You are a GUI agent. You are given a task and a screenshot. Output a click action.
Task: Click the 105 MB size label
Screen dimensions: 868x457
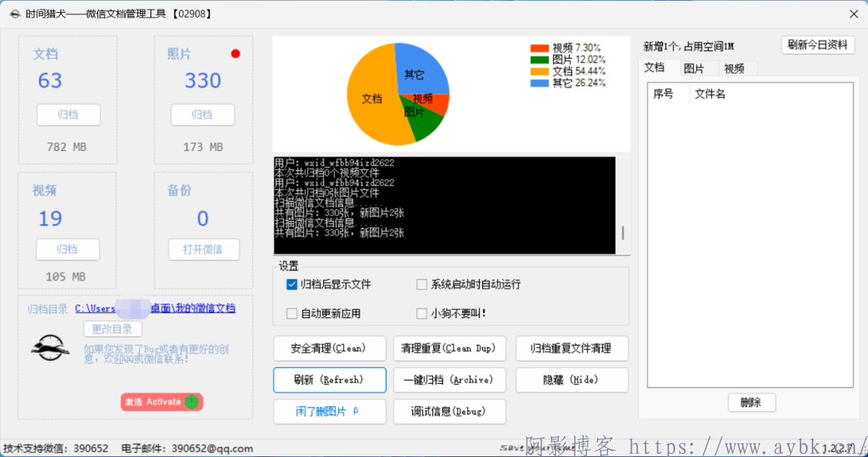66,276
